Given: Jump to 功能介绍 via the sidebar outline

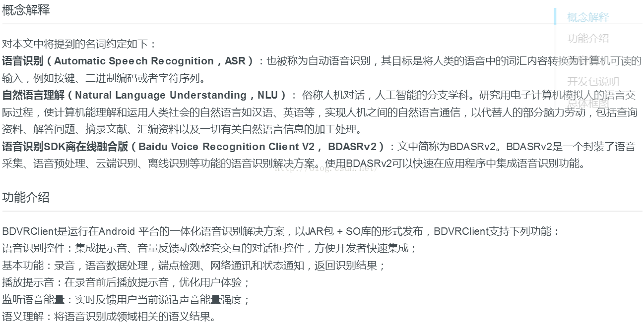Looking at the screenshot, I should click(588, 39).
